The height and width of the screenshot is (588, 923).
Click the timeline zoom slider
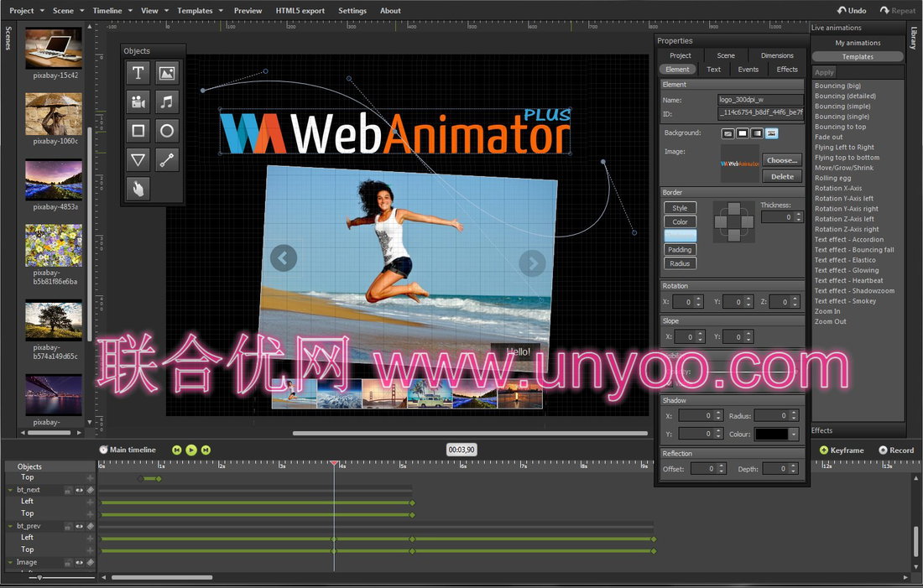coord(39,577)
